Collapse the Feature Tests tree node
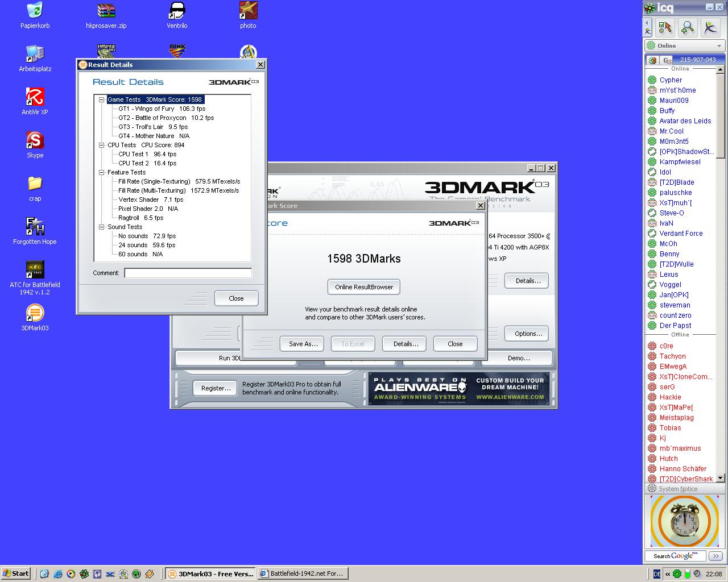This screenshot has height=582, width=728. tap(101, 172)
